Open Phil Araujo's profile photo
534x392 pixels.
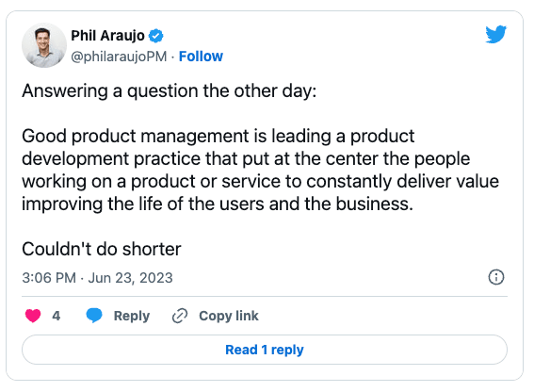[x=44, y=45]
